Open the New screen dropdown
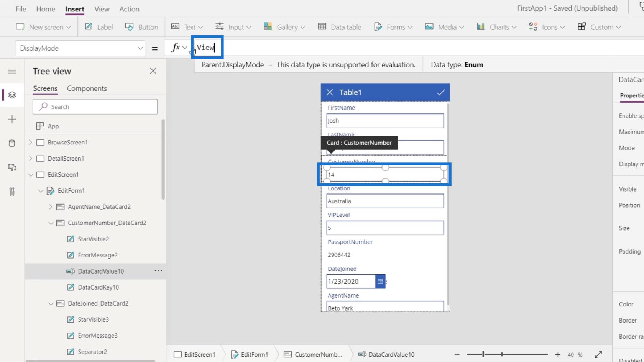Viewport: 644px width, 362px height. 43,27
